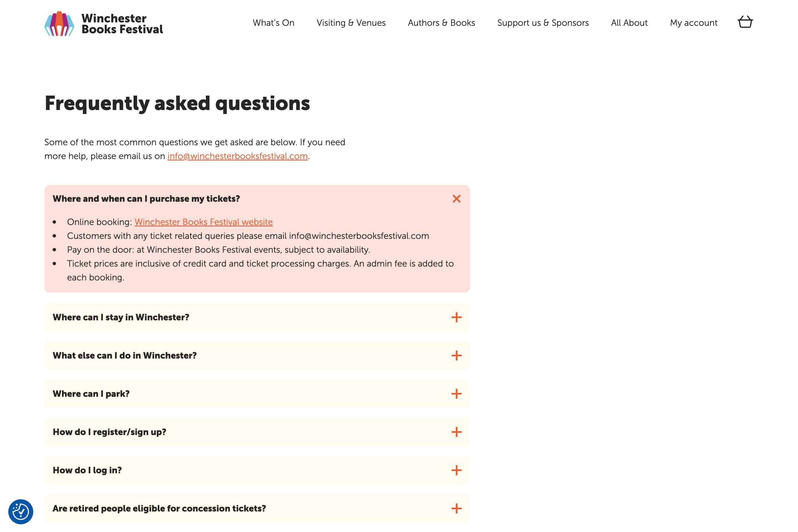The width and height of the screenshot is (798, 532).
Task: Click the Winchester Books Festival logo icon
Action: (x=59, y=24)
